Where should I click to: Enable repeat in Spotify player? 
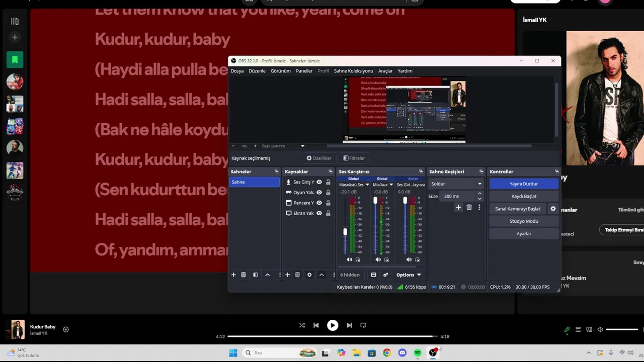(x=363, y=325)
